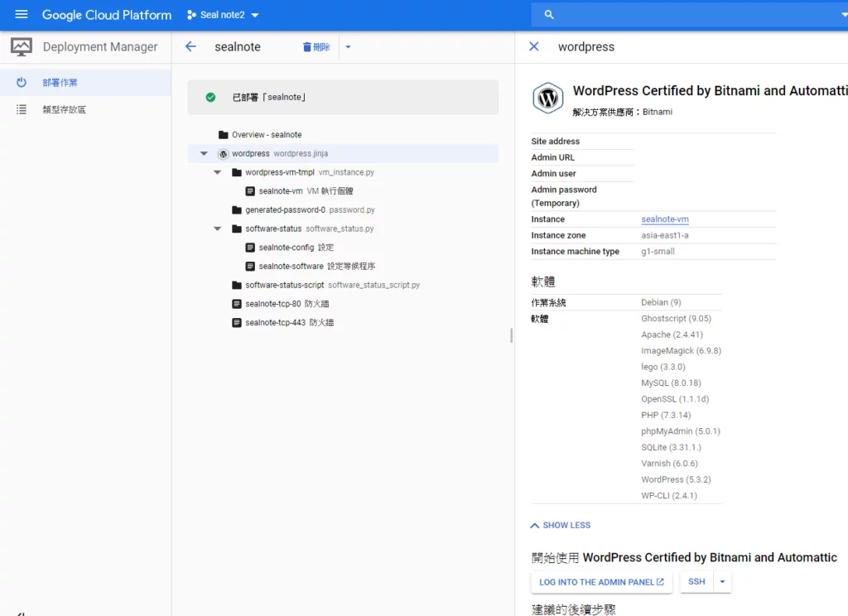Select the software-status folder row
This screenshot has width=848, height=616.
pyautogui.click(x=343, y=229)
